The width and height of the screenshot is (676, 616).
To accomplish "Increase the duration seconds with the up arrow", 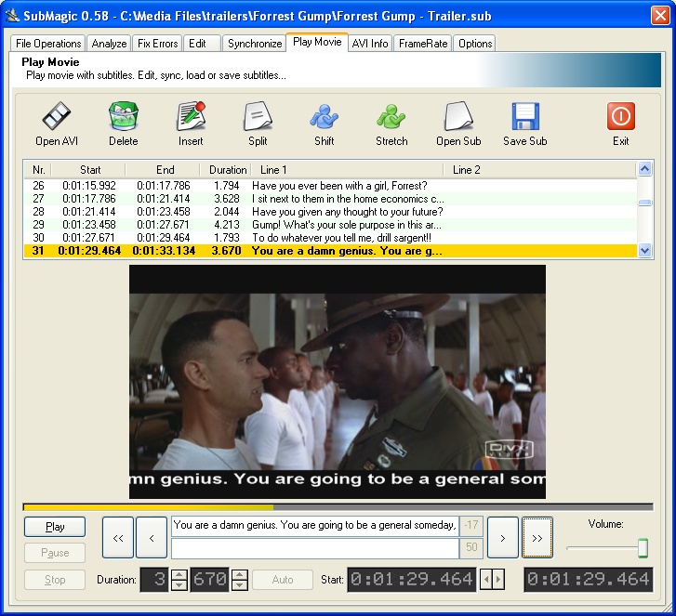I will pyautogui.click(x=179, y=574).
